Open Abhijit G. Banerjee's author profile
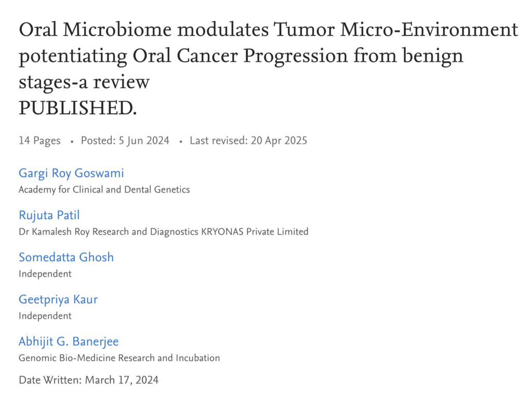The image size is (532, 405). click(69, 341)
